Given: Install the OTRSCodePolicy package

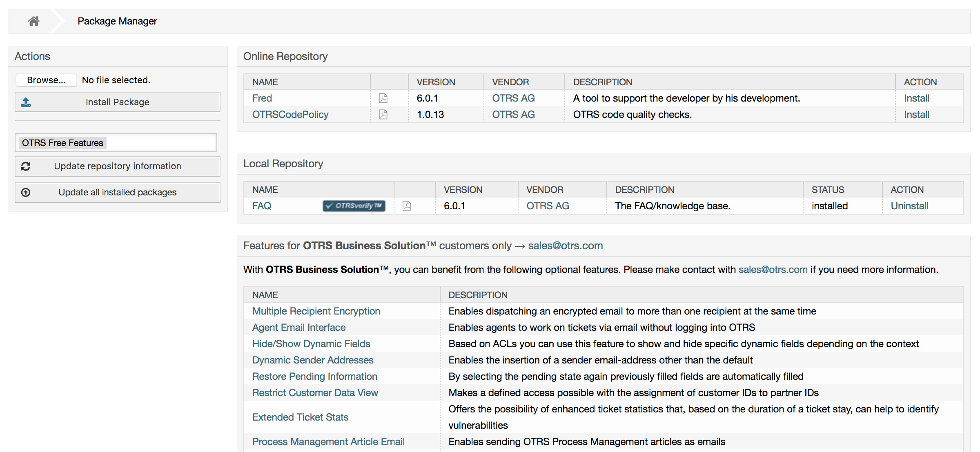Looking at the screenshot, I should (x=916, y=115).
